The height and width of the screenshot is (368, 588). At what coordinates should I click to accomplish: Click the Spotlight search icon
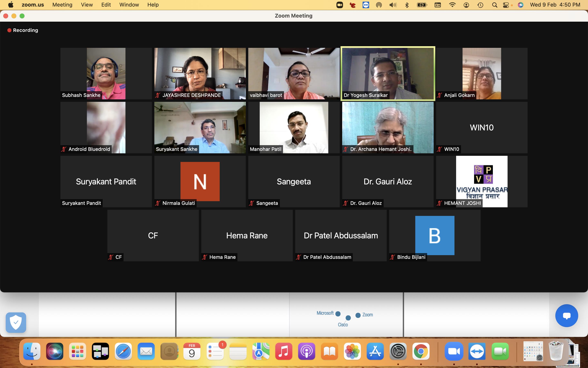pyautogui.click(x=494, y=5)
